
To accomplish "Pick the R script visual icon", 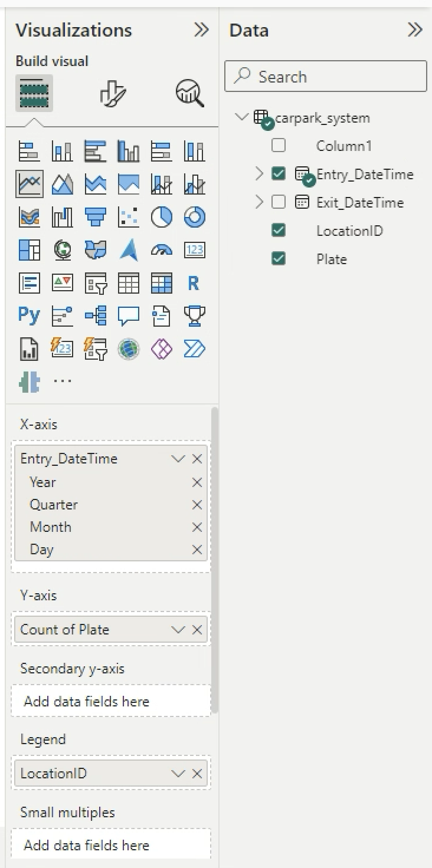I will click(x=194, y=284).
